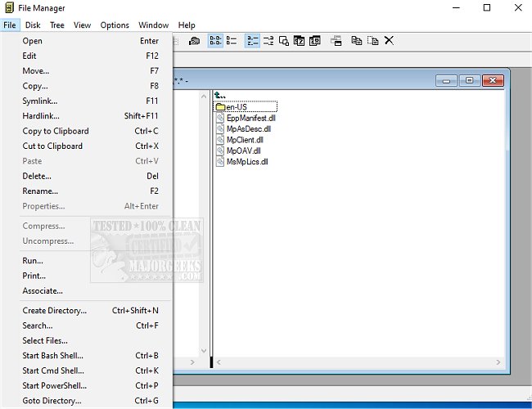Click the sort by date toolbar icon
Image resolution: width=532 pixels, height=409 pixels.
point(299,41)
